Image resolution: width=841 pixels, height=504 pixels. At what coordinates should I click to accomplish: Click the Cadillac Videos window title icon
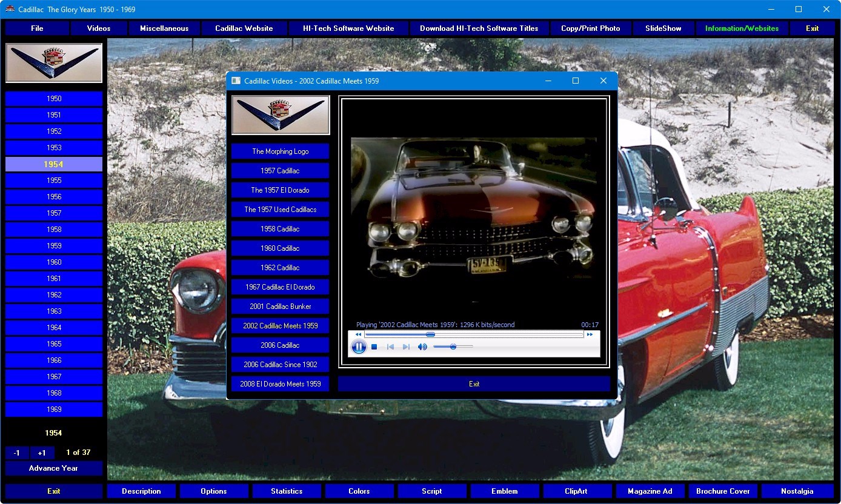point(236,81)
